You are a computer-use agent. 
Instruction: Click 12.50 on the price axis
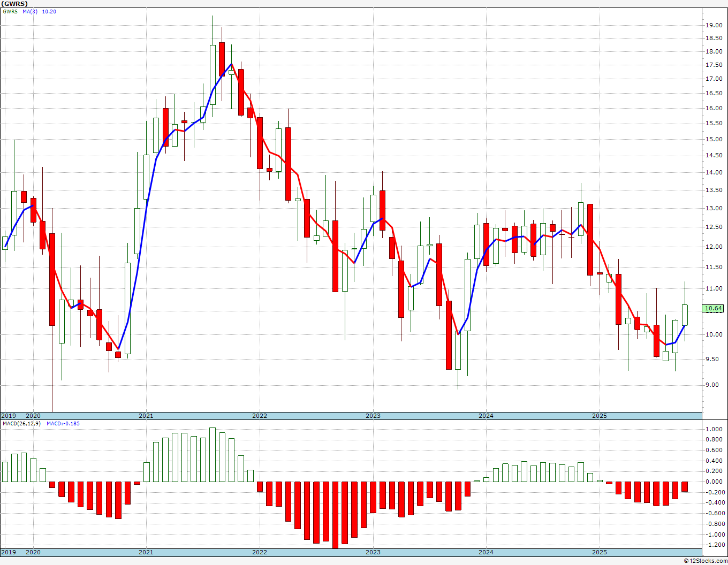(x=713, y=227)
